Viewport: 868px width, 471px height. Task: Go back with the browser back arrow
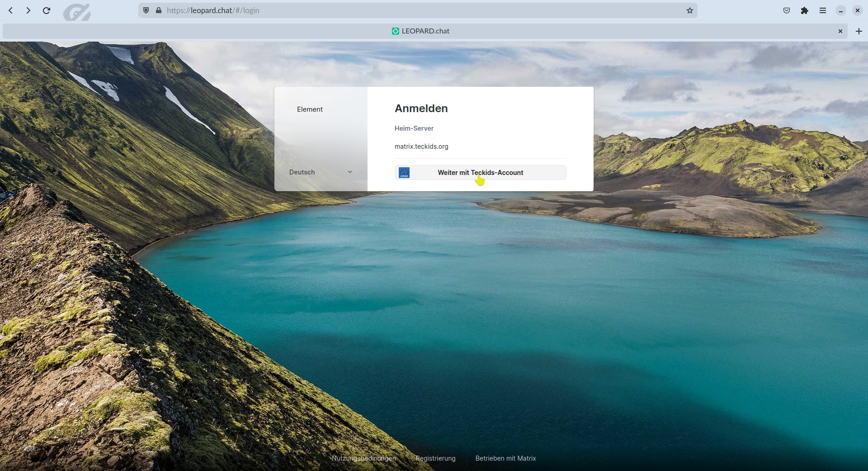tap(11, 10)
